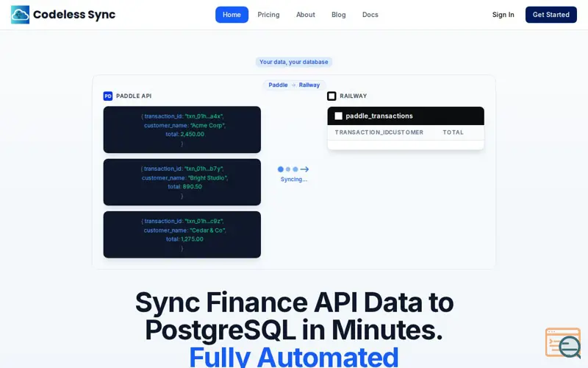Image resolution: width=588 pixels, height=368 pixels.
Task: Click the 'Syncing...' status text
Action: tap(293, 180)
